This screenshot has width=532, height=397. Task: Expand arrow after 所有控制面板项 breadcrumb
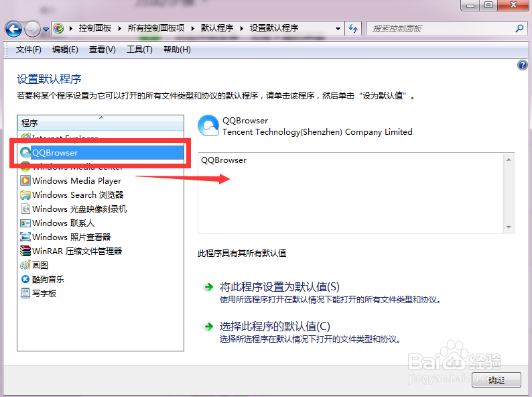coord(193,29)
